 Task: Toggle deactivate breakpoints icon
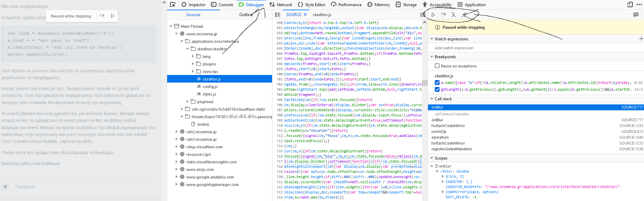pyautogui.click(x=636, y=15)
